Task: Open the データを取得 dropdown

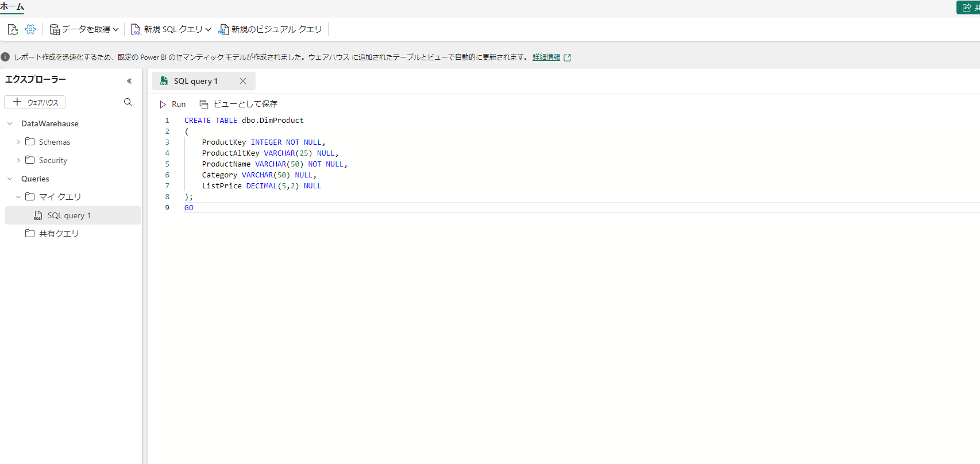Action: [84, 29]
